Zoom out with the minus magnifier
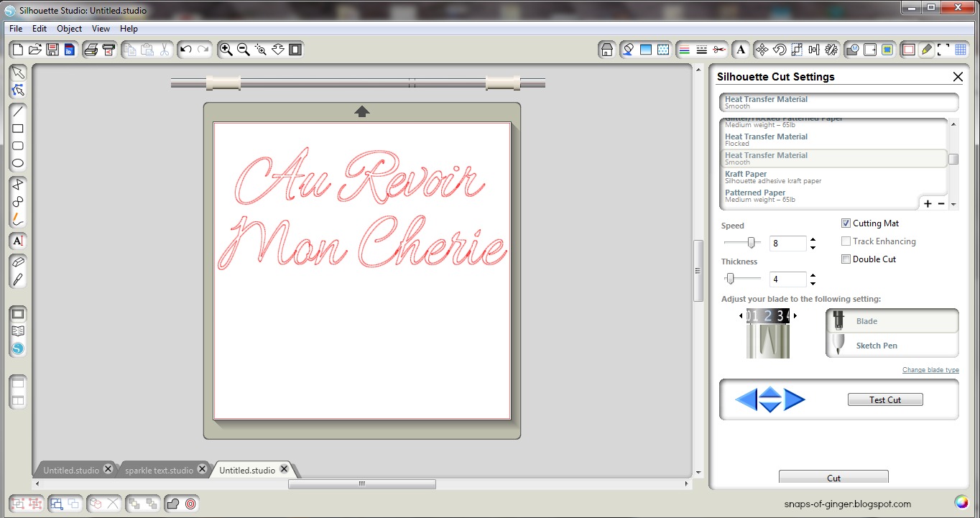 tap(243, 50)
